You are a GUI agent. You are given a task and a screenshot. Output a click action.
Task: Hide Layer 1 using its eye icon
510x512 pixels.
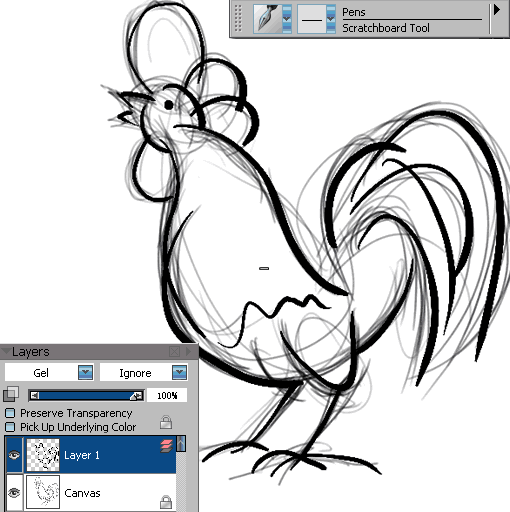point(14,455)
